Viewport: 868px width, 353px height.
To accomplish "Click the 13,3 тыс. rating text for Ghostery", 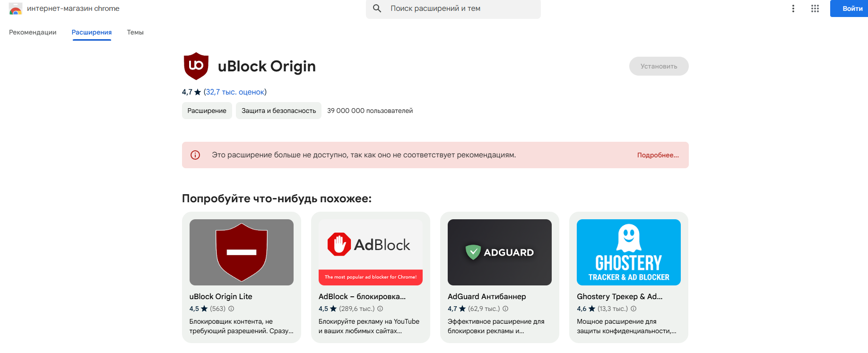I will (x=613, y=309).
